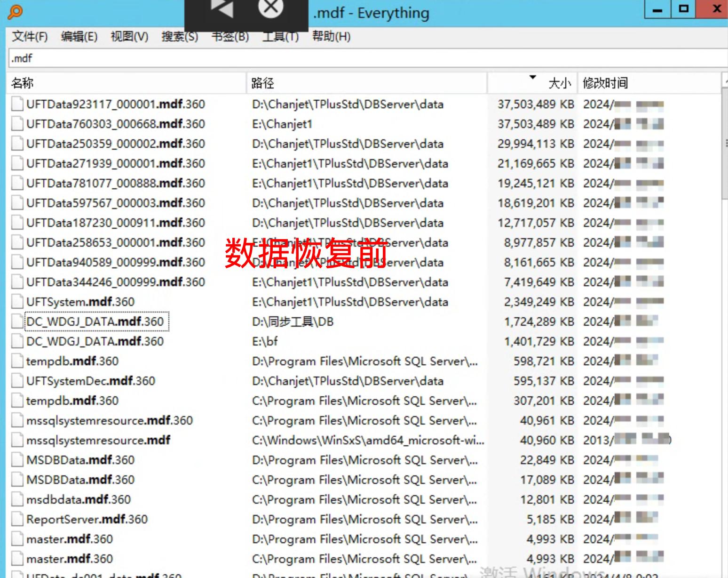Click the file icon for ReportServer.mdf.360
Image resolution: width=728 pixels, height=578 pixels.
[16, 519]
